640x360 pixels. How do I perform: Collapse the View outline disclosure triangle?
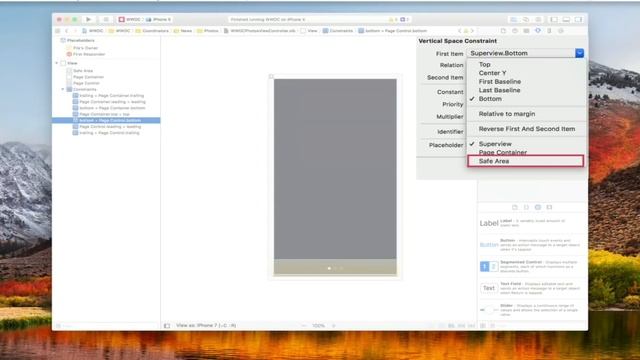(x=57, y=63)
